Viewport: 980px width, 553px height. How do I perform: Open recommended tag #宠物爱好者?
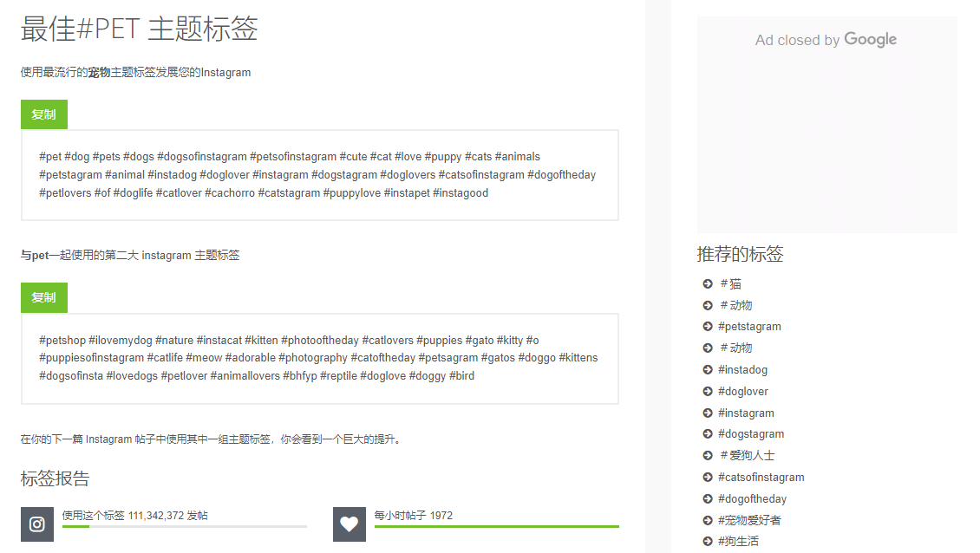[749, 521]
